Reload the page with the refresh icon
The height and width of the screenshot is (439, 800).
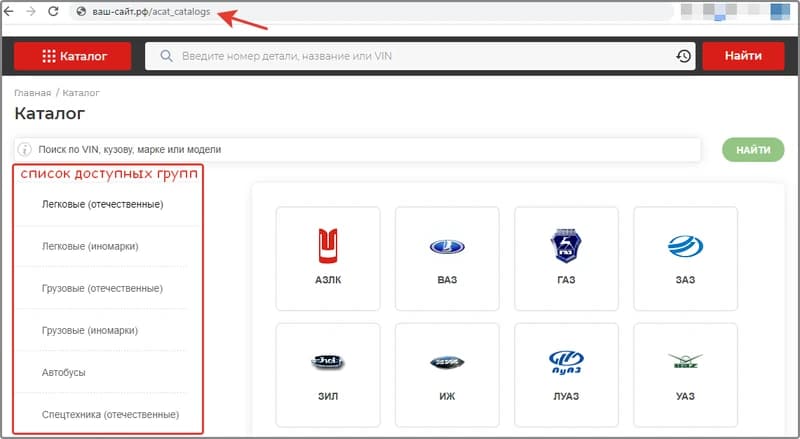[53, 11]
